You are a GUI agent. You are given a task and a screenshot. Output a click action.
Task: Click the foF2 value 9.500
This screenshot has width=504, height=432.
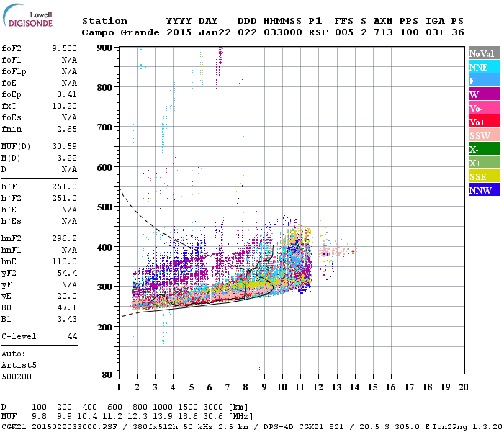(x=64, y=48)
